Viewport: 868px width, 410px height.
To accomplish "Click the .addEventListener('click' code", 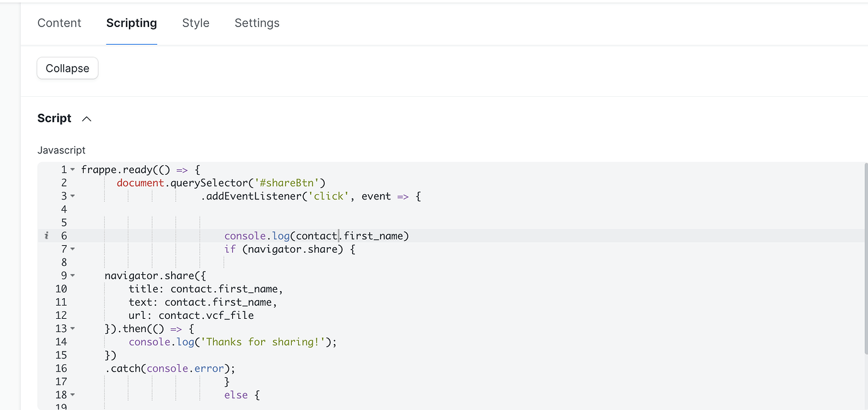I will [x=274, y=196].
